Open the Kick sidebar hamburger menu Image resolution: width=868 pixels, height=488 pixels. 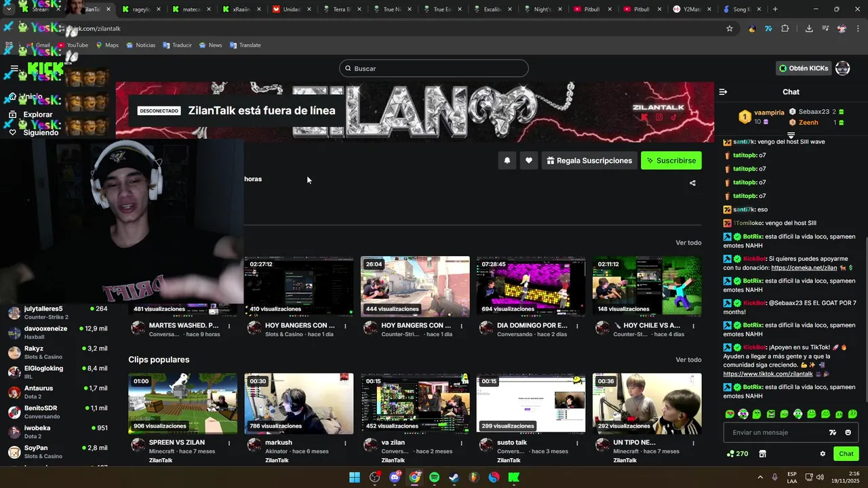click(14, 68)
